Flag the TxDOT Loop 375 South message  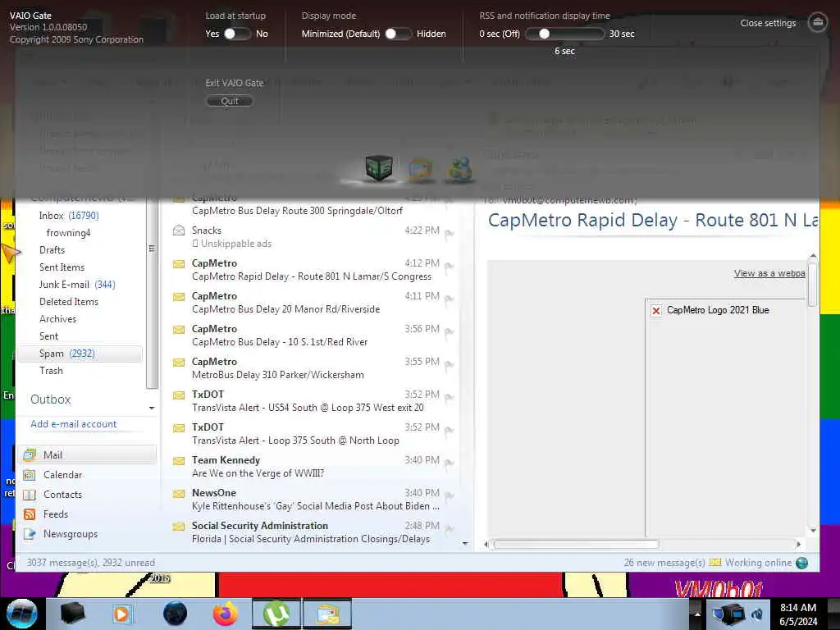[449, 430]
